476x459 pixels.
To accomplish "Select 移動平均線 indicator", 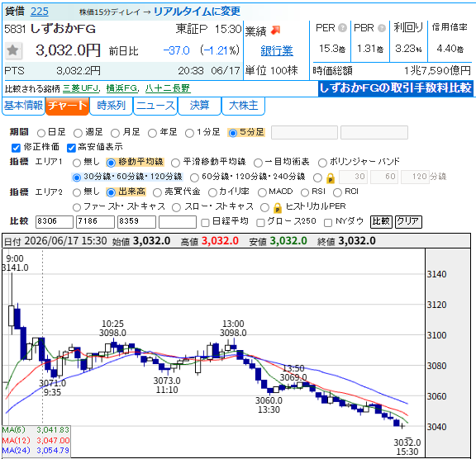I will [x=111, y=163].
